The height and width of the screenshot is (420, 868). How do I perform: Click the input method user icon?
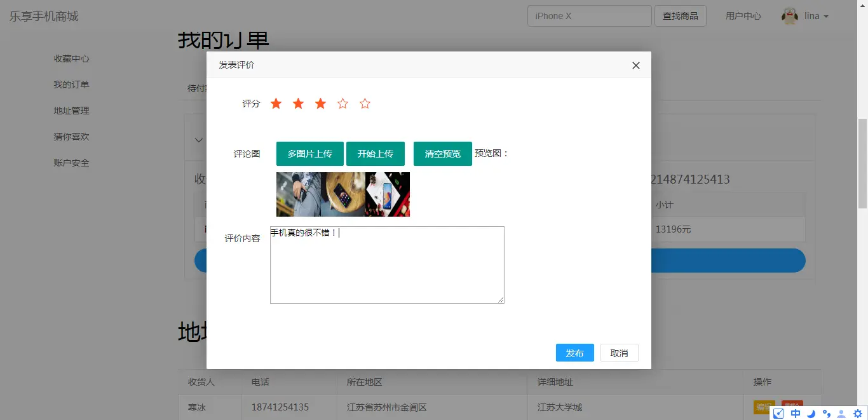842,414
